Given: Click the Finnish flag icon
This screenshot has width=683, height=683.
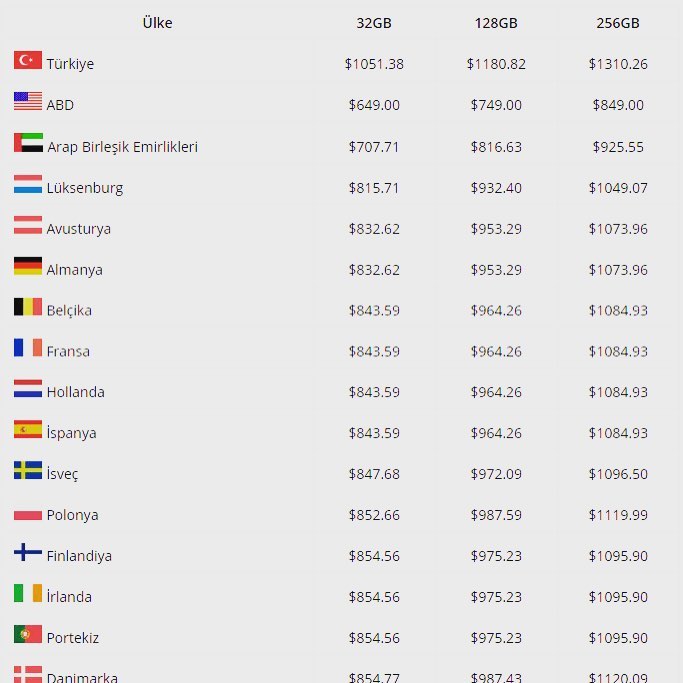Looking at the screenshot, I should pyautogui.click(x=28, y=552).
